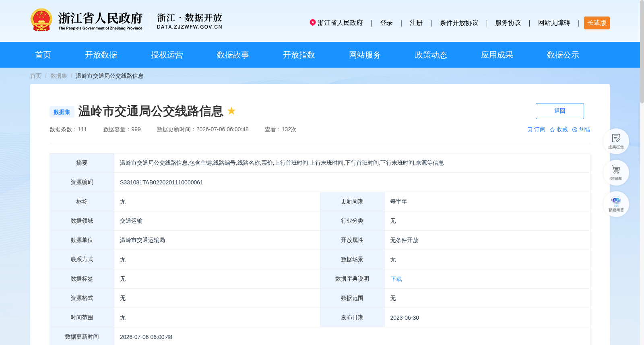Download the 数据字典说明 via 下载 link
This screenshot has width=644, height=345.
click(396, 279)
